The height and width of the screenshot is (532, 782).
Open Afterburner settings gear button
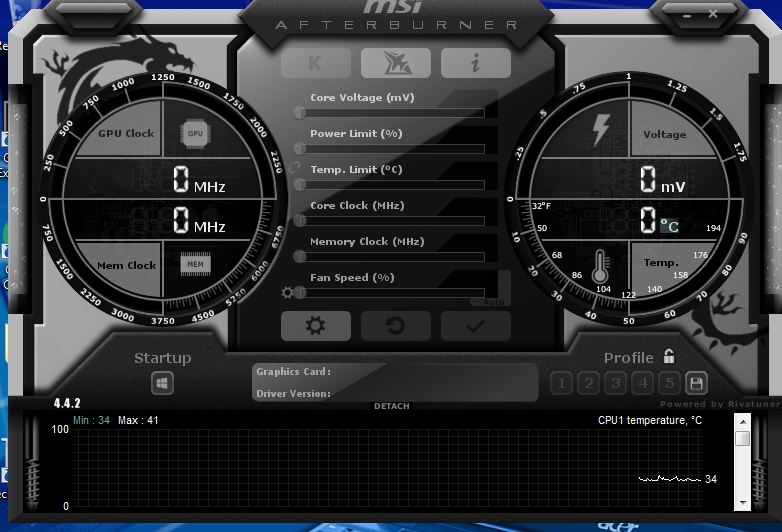coord(315,326)
